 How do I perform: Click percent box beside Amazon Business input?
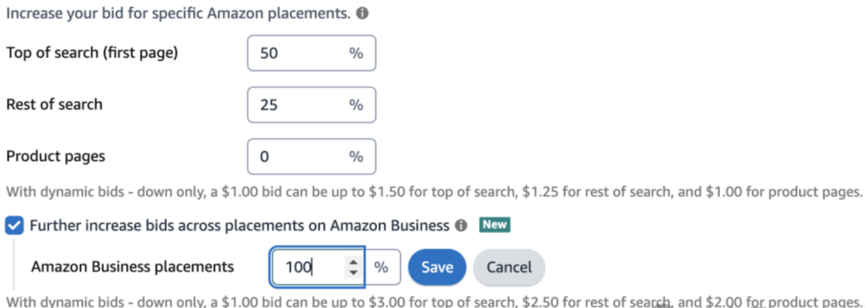[382, 268]
